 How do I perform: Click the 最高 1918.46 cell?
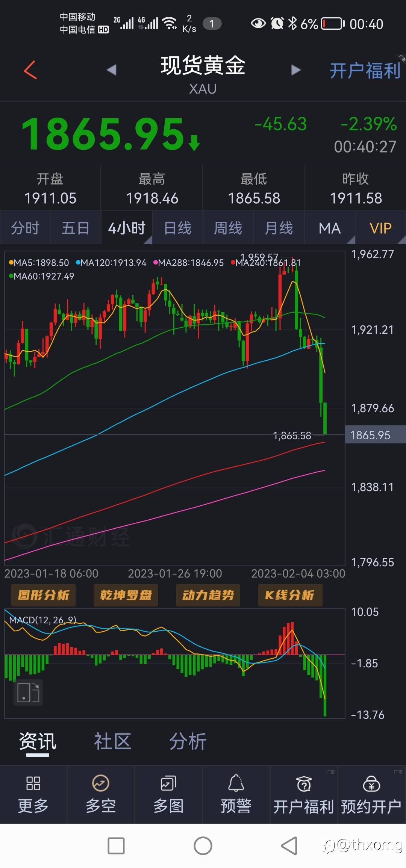tap(152, 188)
